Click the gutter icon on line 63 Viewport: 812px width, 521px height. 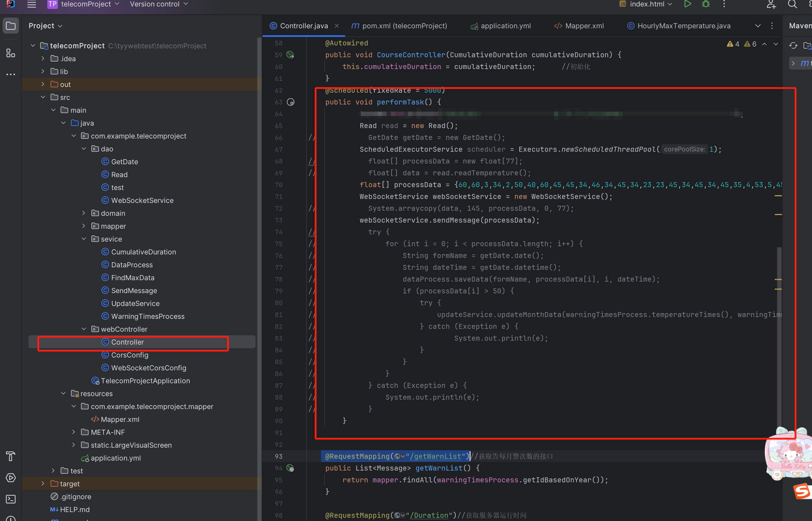[x=291, y=102]
